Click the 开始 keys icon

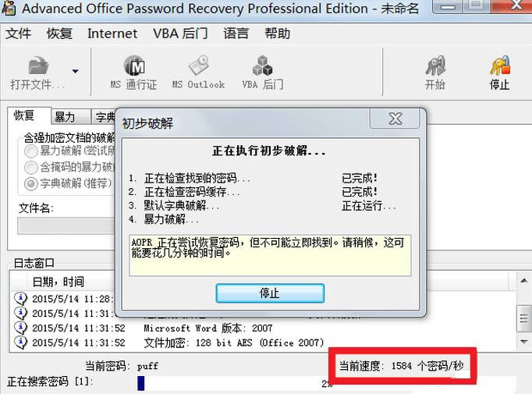click(x=435, y=66)
